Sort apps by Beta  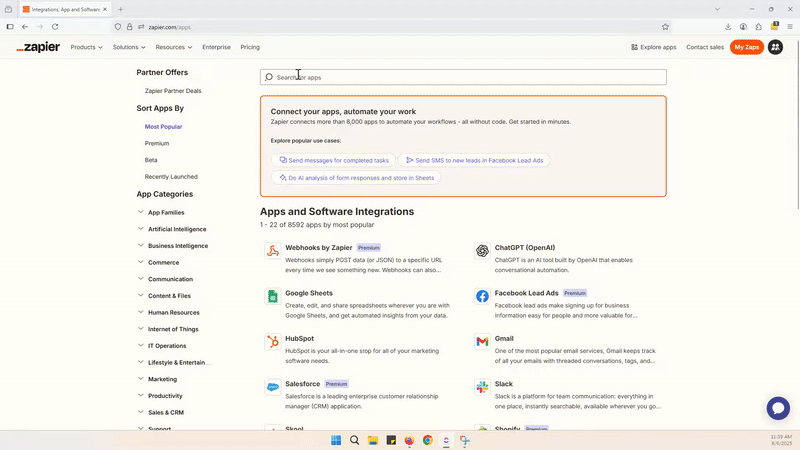click(x=151, y=160)
